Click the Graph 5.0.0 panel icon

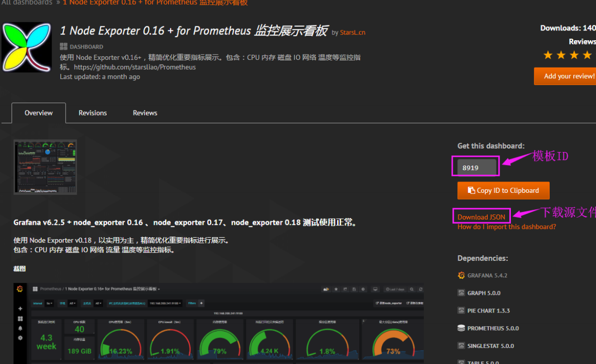coord(461,292)
